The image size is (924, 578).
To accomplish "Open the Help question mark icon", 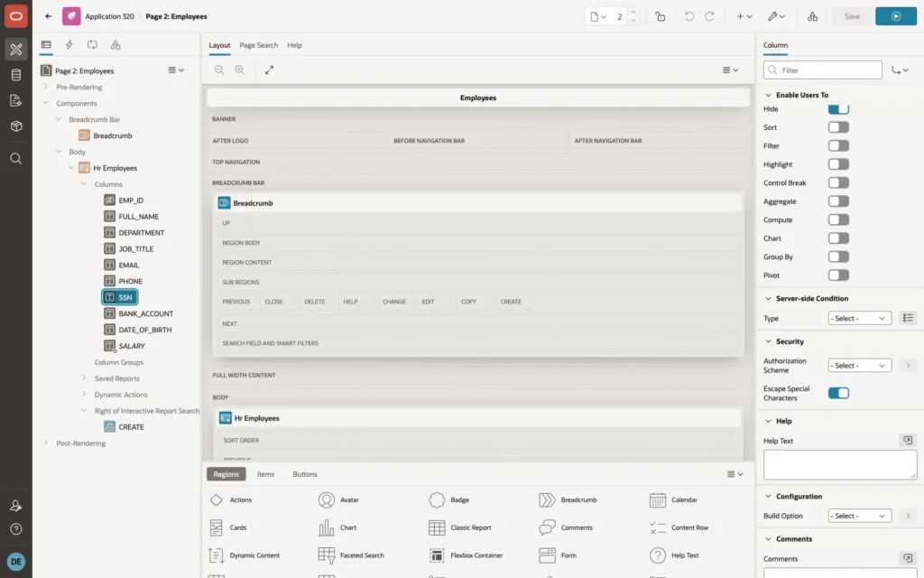I will click(16, 529).
